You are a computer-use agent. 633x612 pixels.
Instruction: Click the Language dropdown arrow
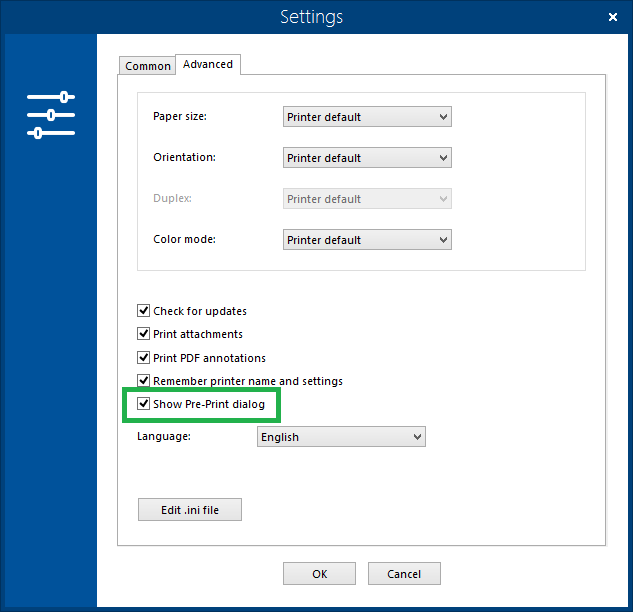pos(417,437)
